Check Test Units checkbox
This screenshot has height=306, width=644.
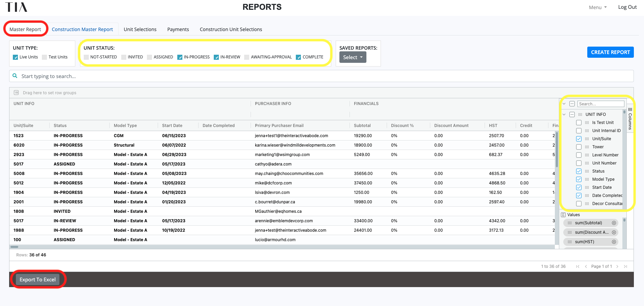tap(45, 57)
